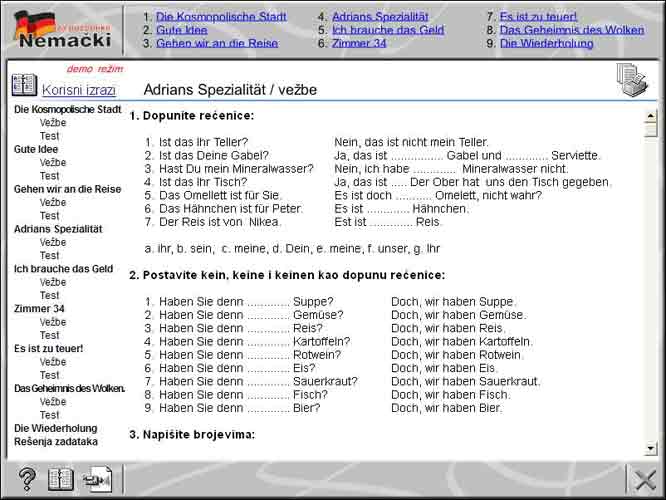This screenshot has width=666, height=500.
Task: Open top link Zimmer 34
Action: pyautogui.click(x=358, y=43)
